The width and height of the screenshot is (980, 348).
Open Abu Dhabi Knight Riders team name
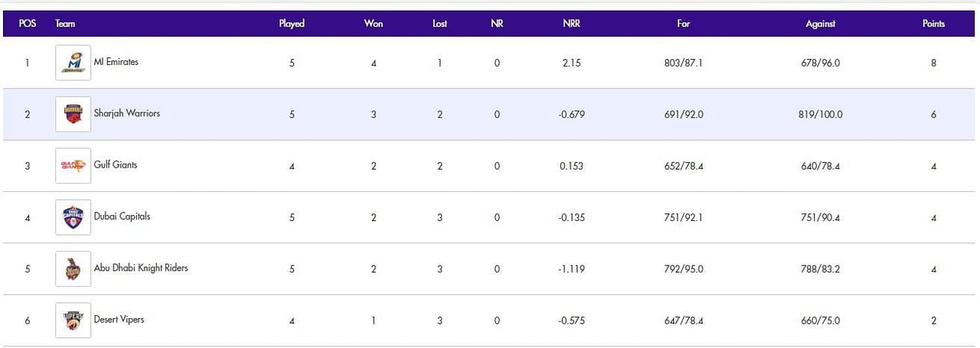(x=141, y=268)
